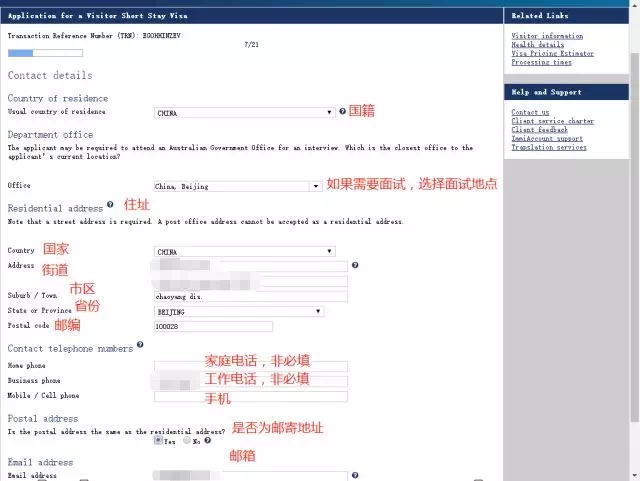This screenshot has height=481, width=640.
Task: Click the Processing times link
Action: [x=541, y=62]
